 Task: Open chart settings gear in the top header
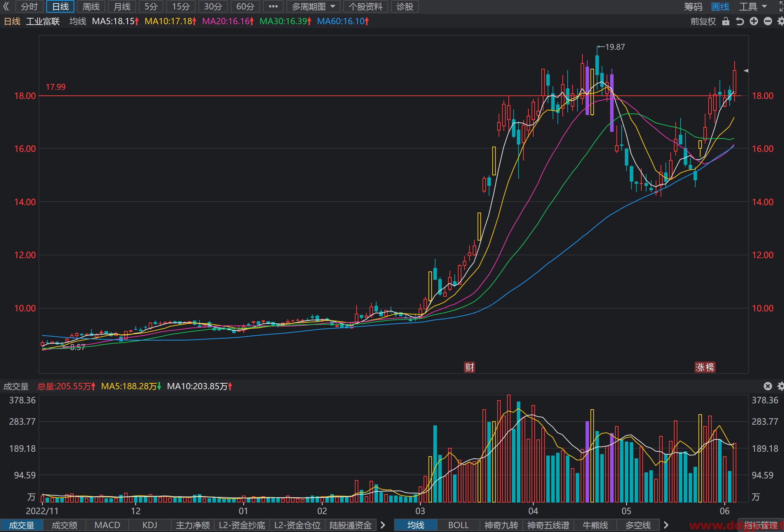780,21
